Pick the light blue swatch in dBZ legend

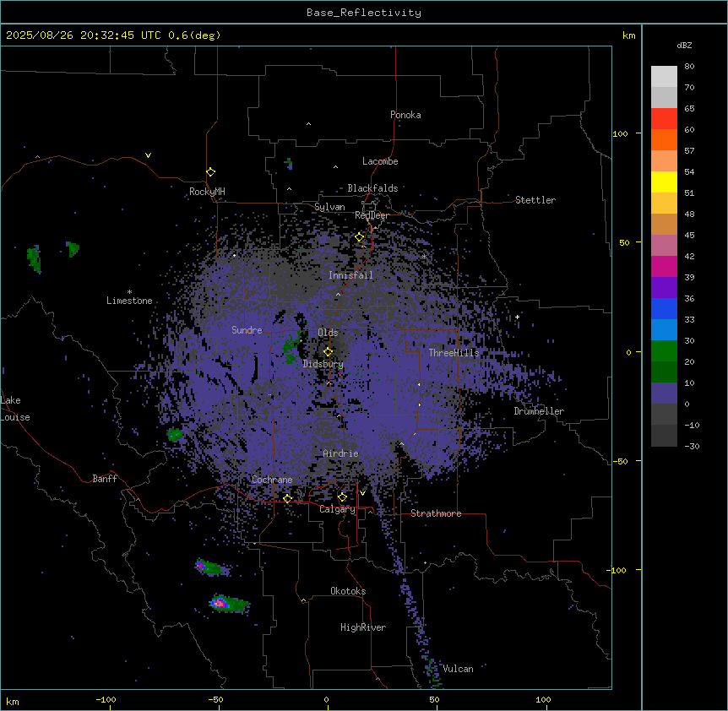pos(664,329)
